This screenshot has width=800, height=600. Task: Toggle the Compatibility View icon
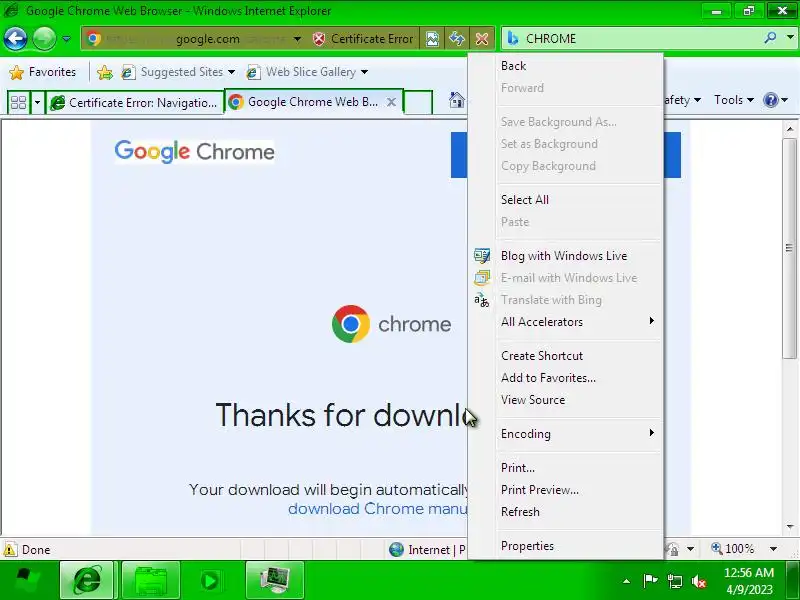point(432,39)
